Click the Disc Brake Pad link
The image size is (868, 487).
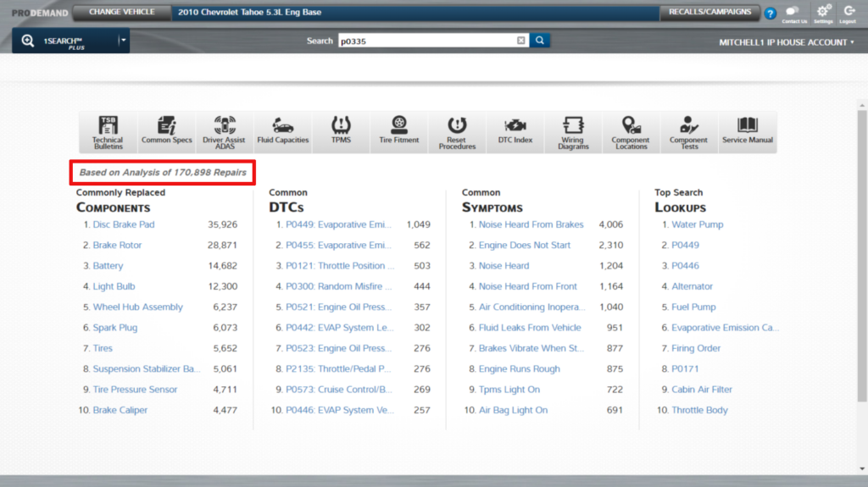click(124, 224)
